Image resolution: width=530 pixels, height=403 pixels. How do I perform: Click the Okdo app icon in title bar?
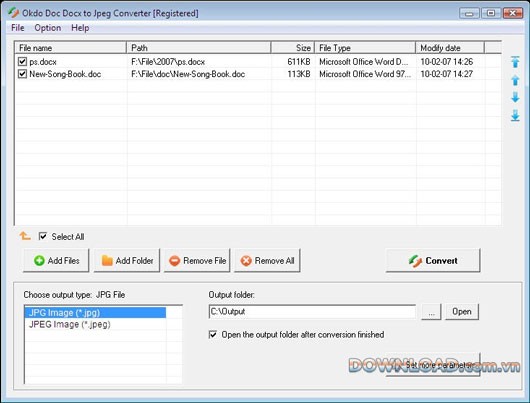coord(14,13)
